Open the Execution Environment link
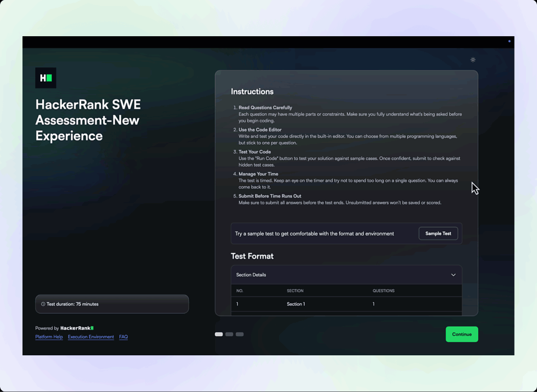Image resolution: width=537 pixels, height=392 pixels. [91, 337]
